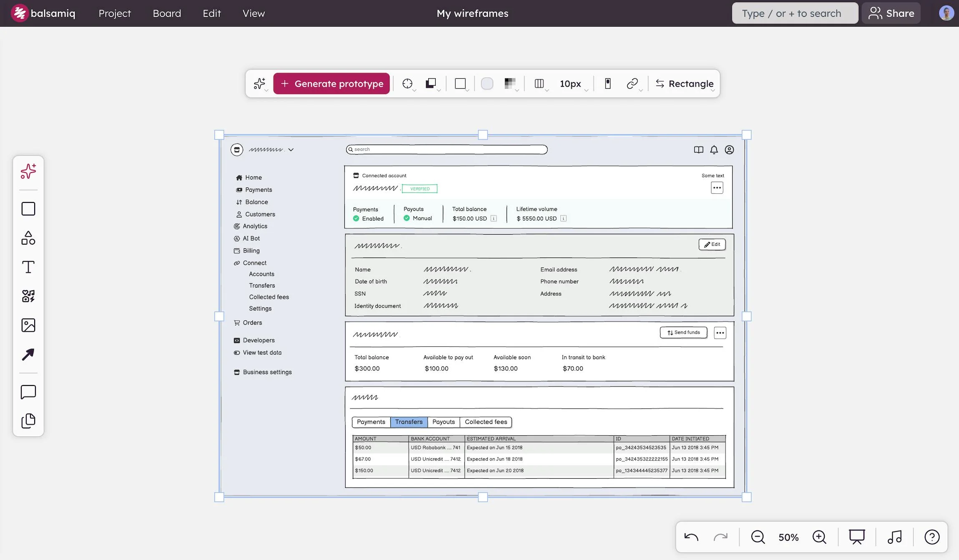Click the Generate prototype button
Screen dimensions: 959x560
pyautogui.click(x=331, y=84)
